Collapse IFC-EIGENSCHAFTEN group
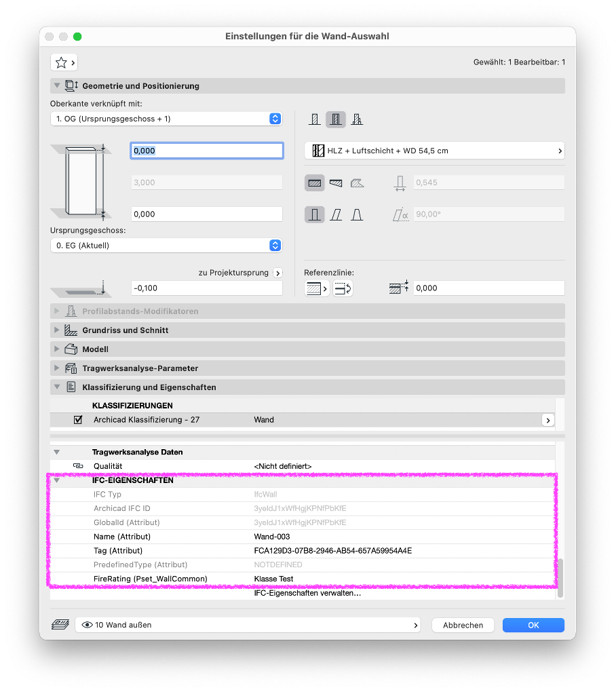The image size is (616, 692). coord(57,480)
